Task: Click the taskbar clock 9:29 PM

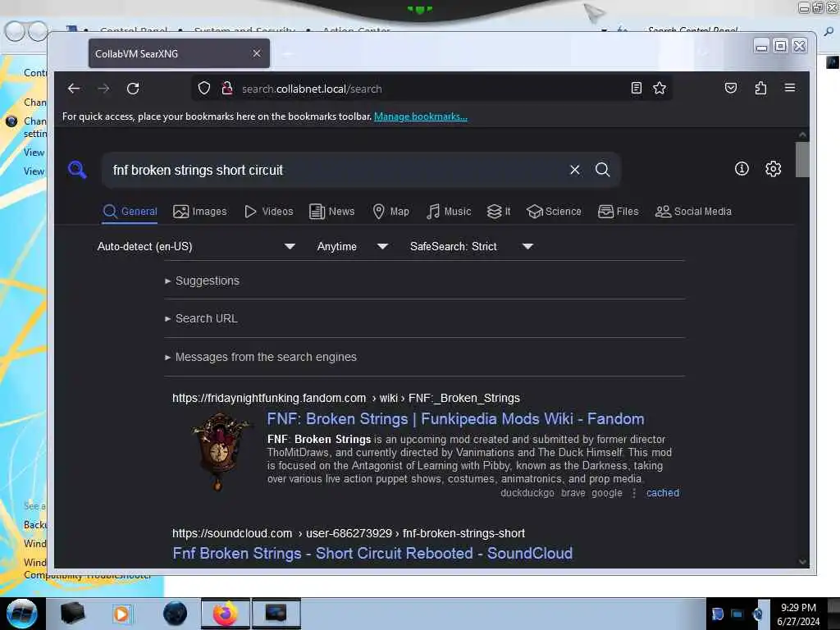Action: (798, 614)
